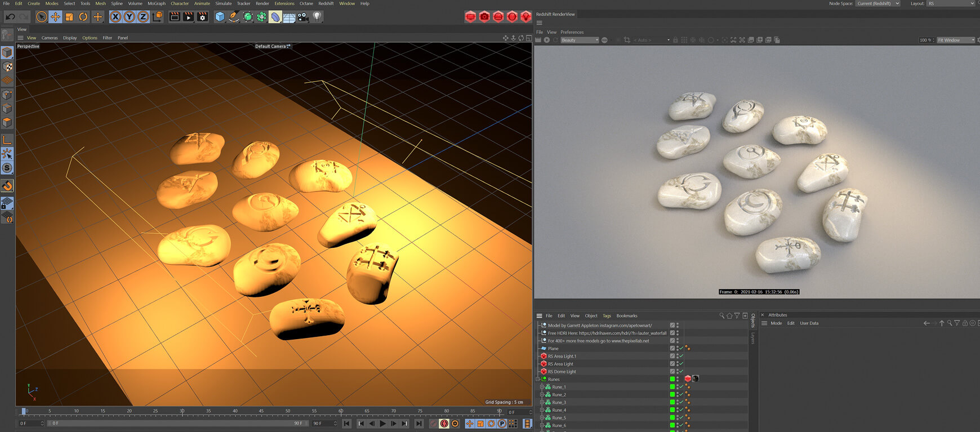Select black material tag on Runes
This screenshot has width=980, height=432.
[696, 378]
